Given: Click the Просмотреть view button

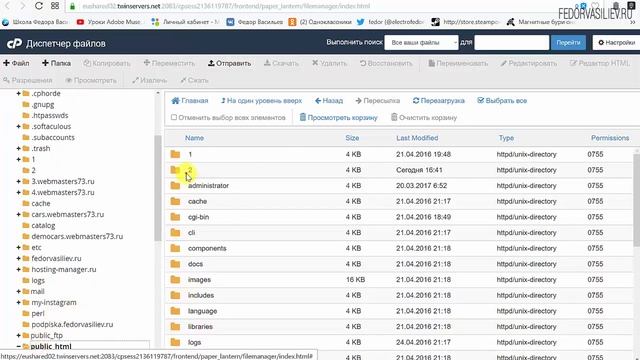Looking at the screenshot, I should point(91,80).
